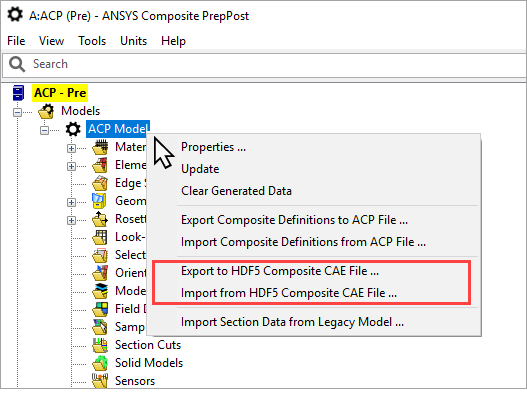Click the Selection Rules folder icon
527x395 pixels.
pos(100,255)
